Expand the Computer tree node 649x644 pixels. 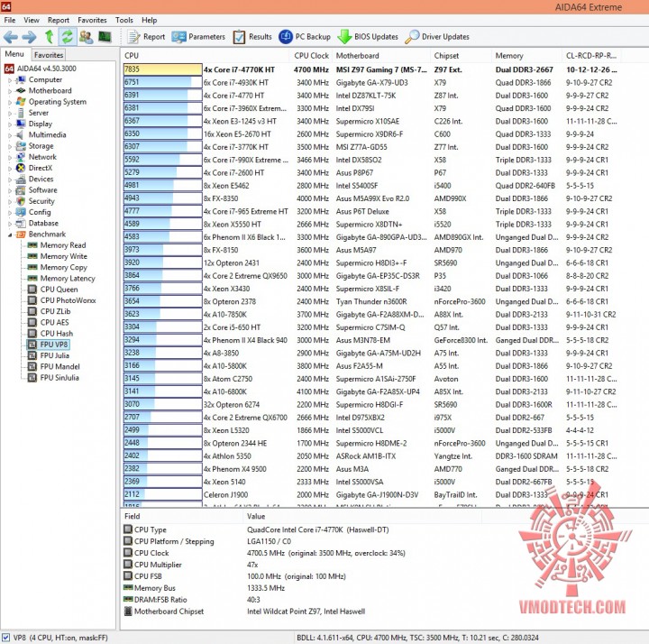(10, 80)
